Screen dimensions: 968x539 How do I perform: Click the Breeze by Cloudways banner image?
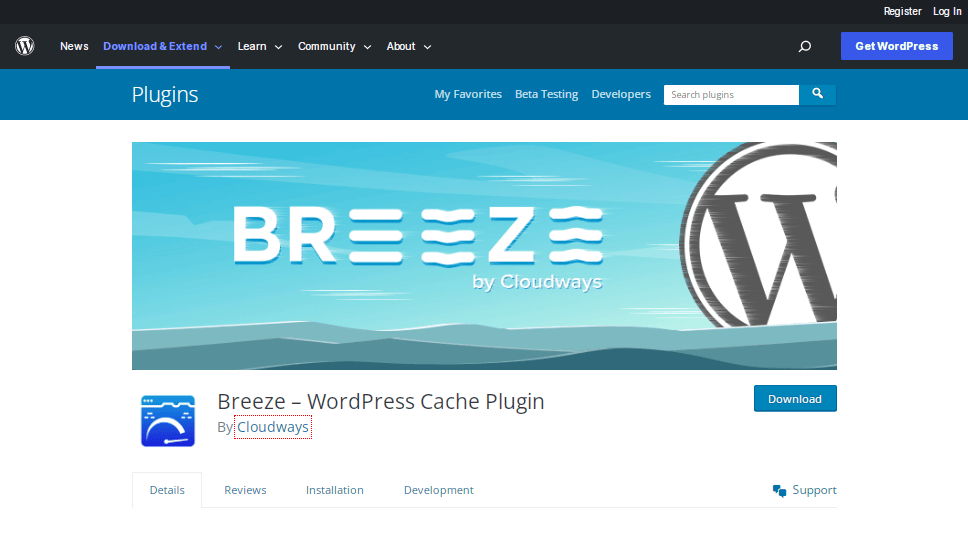point(484,256)
